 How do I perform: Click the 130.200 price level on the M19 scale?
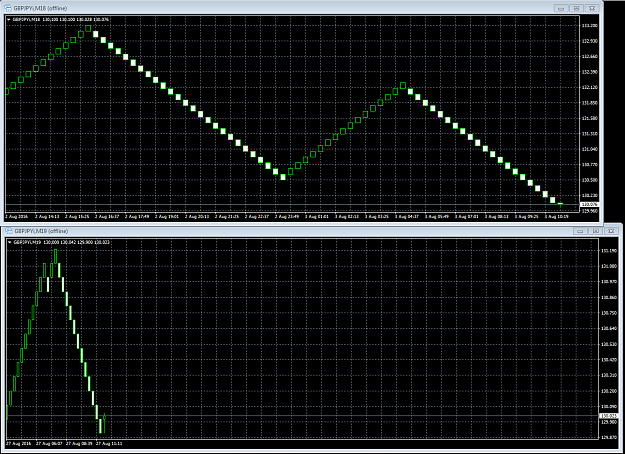point(609,391)
